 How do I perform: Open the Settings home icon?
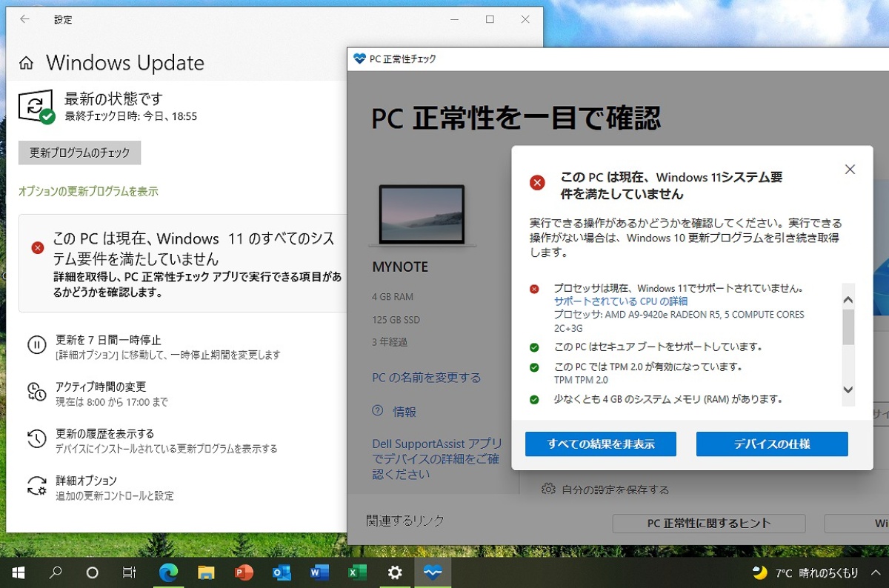[x=25, y=63]
